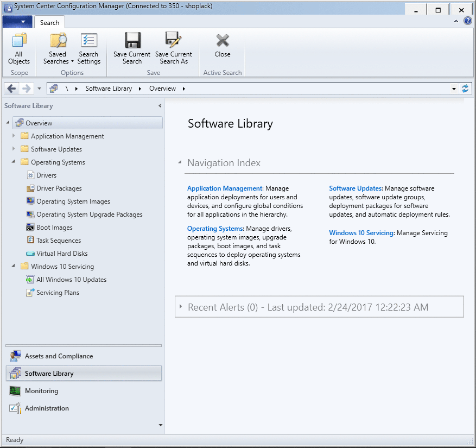
Task: Select the Software Updates tree folder
Action: [52, 149]
